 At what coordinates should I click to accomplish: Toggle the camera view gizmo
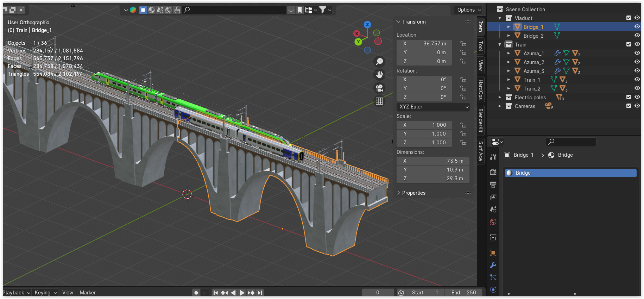[379, 88]
